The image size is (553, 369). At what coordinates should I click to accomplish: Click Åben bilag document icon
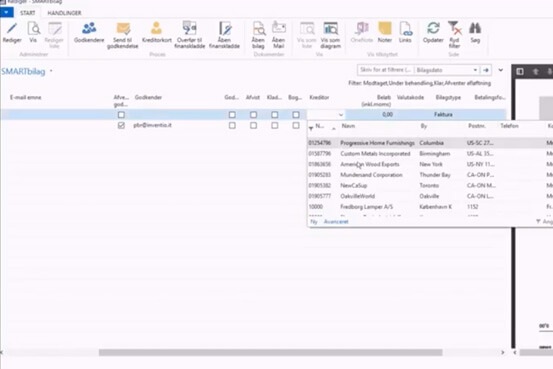point(259,28)
